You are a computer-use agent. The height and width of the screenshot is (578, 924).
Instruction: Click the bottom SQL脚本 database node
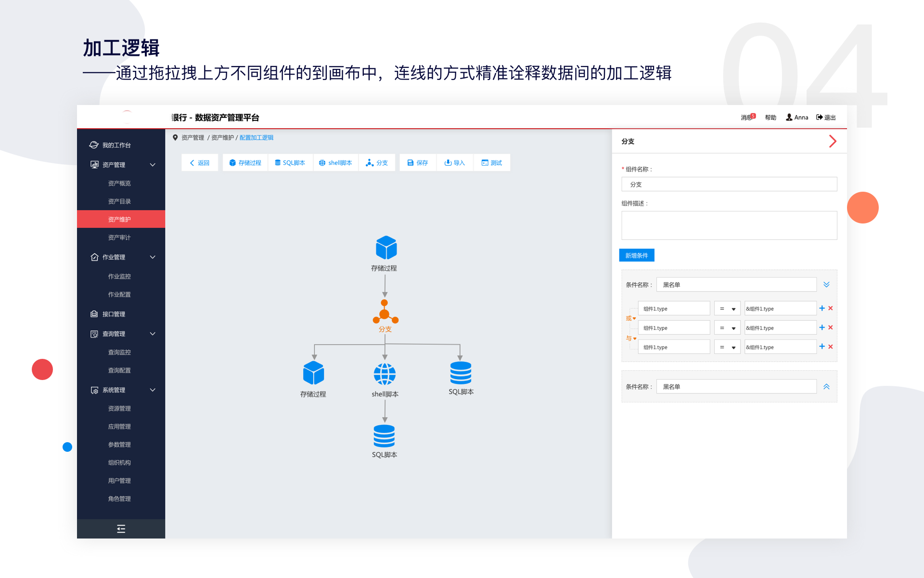(384, 436)
